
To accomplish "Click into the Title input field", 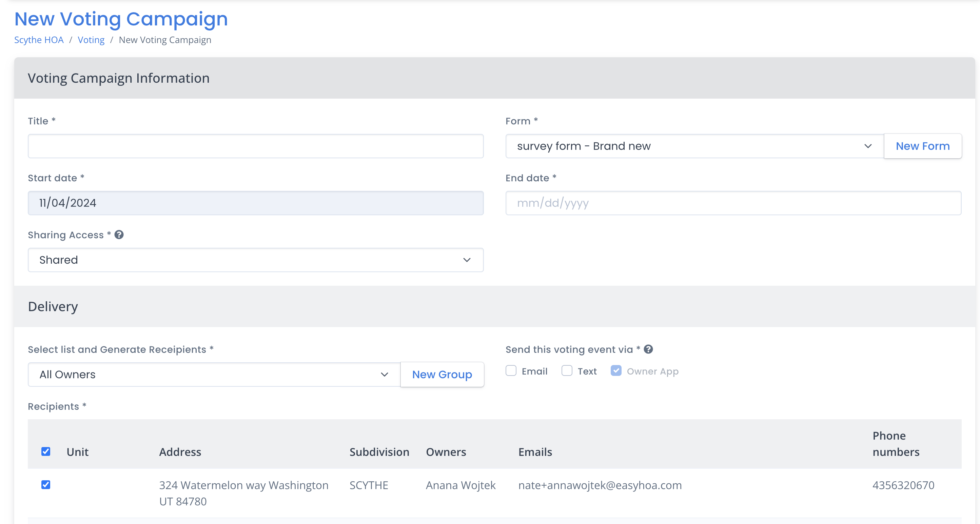I will pyautogui.click(x=255, y=146).
